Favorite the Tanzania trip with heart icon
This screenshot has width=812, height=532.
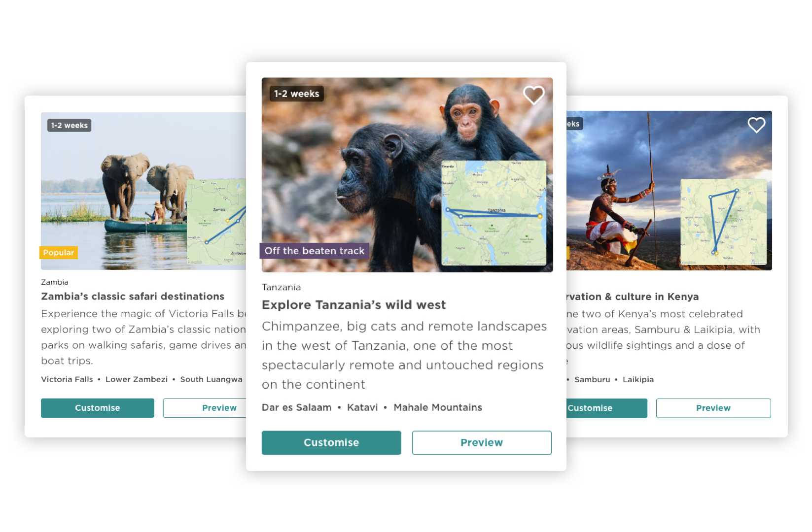pyautogui.click(x=533, y=95)
